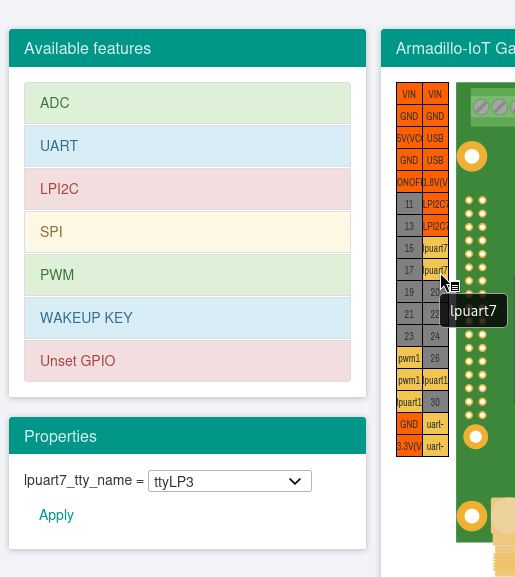Click the Apply link
The height and width of the screenshot is (577, 515).
[x=56, y=515]
